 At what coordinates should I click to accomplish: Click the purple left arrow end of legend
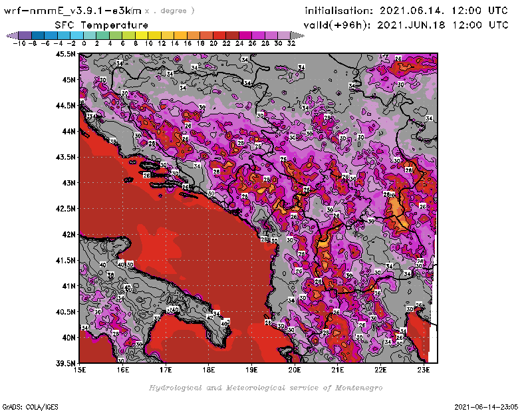click(10, 35)
